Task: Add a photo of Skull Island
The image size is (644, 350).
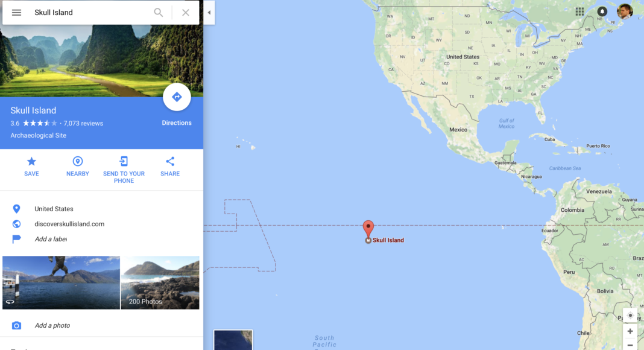Action: click(x=52, y=325)
